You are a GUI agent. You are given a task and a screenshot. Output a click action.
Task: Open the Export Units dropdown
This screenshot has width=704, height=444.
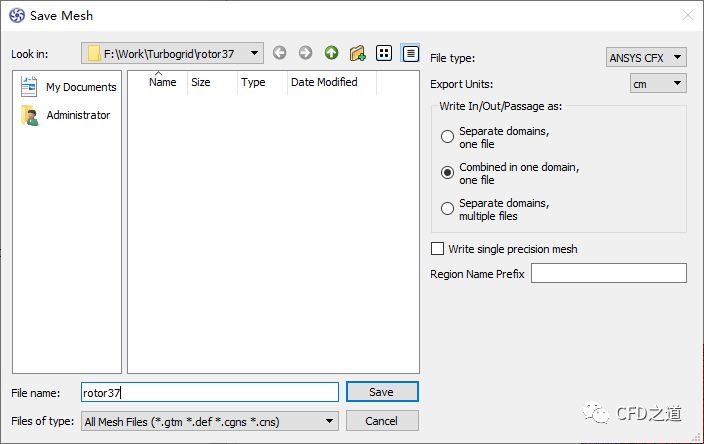(658, 84)
